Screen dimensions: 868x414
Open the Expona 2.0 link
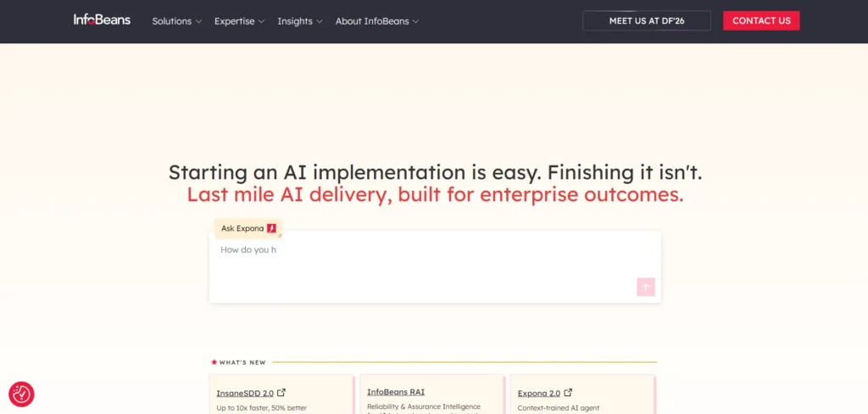pos(539,394)
